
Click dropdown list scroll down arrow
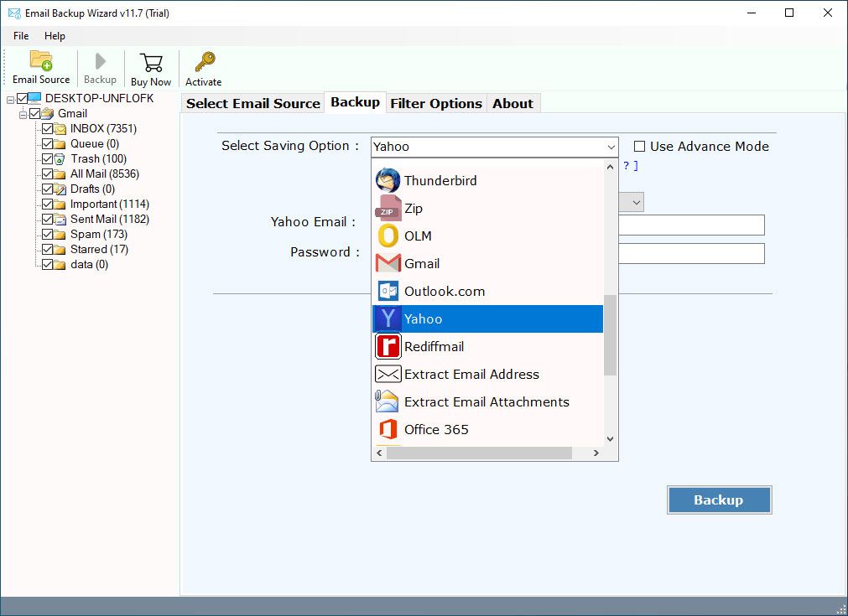coord(610,439)
